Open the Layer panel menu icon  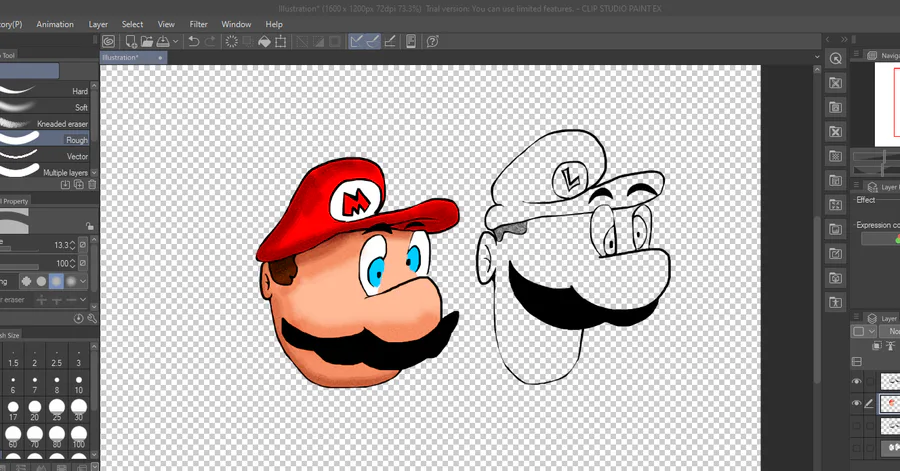(856, 317)
